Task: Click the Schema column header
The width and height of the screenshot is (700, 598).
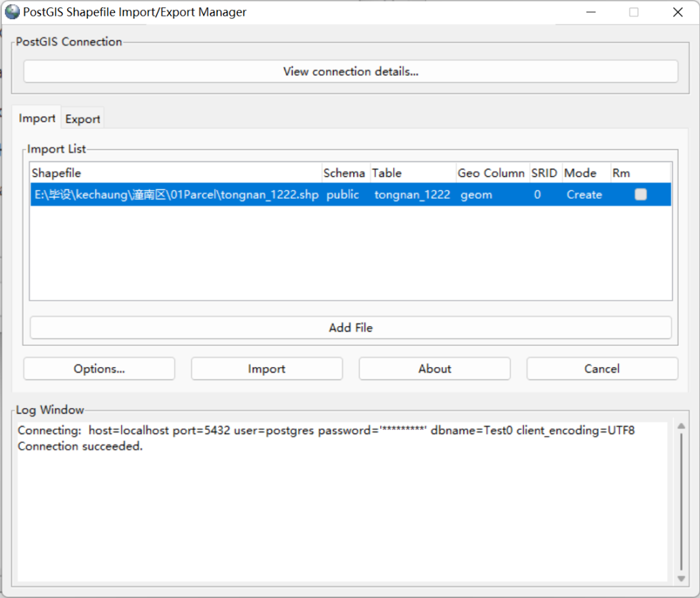Action: pyautogui.click(x=347, y=173)
